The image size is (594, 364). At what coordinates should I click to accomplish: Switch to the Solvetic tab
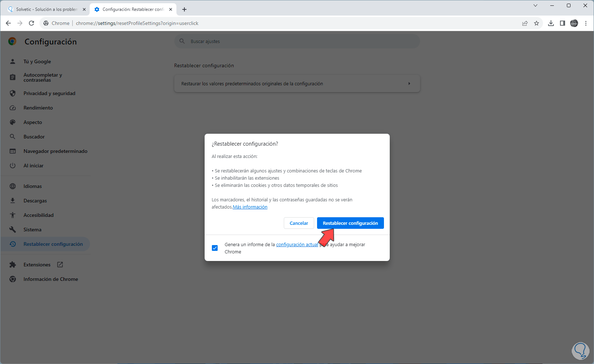pos(46,9)
